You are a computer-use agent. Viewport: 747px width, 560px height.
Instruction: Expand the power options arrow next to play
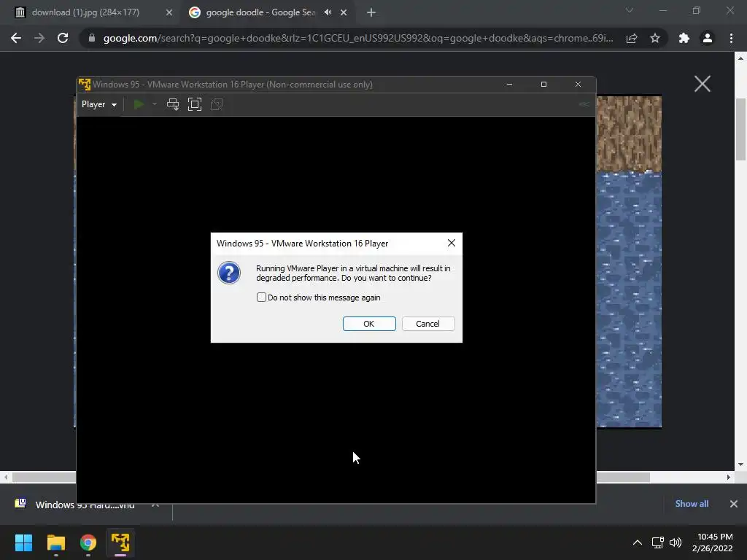[155, 104]
